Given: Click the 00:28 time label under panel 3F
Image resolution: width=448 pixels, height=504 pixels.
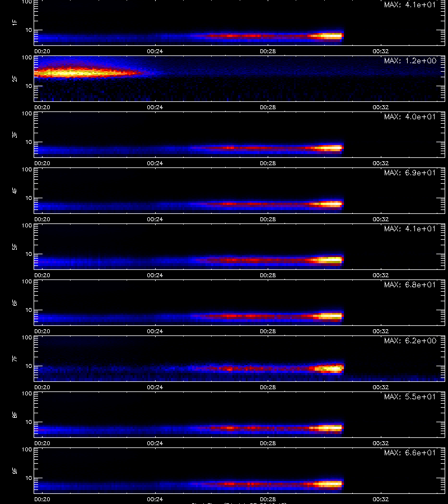Looking at the screenshot, I should (268, 164).
